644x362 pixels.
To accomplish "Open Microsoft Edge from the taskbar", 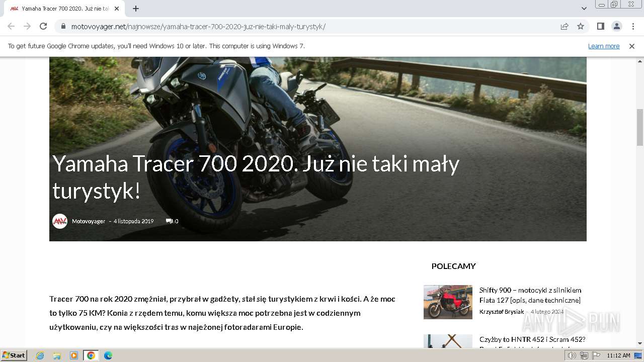I will tap(108, 355).
